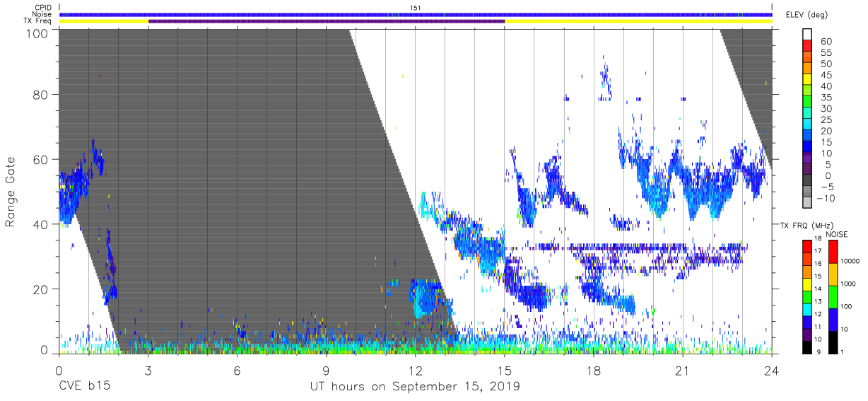
Task: Pick the purple TX frequency swatch between 10 and 11
Action: [x=807, y=334]
